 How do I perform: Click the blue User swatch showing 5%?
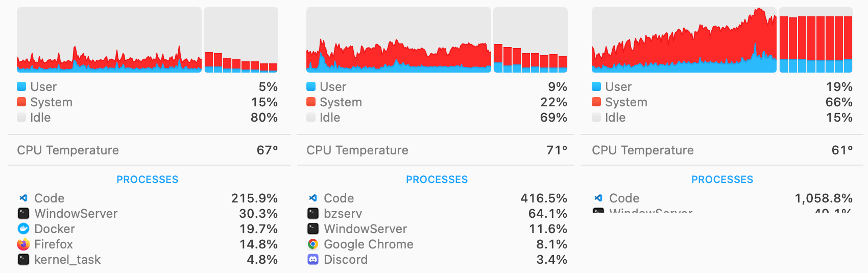click(x=21, y=86)
